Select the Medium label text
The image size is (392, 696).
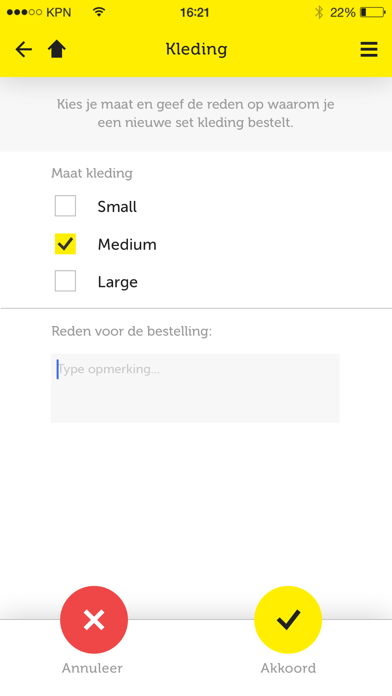pos(127,245)
